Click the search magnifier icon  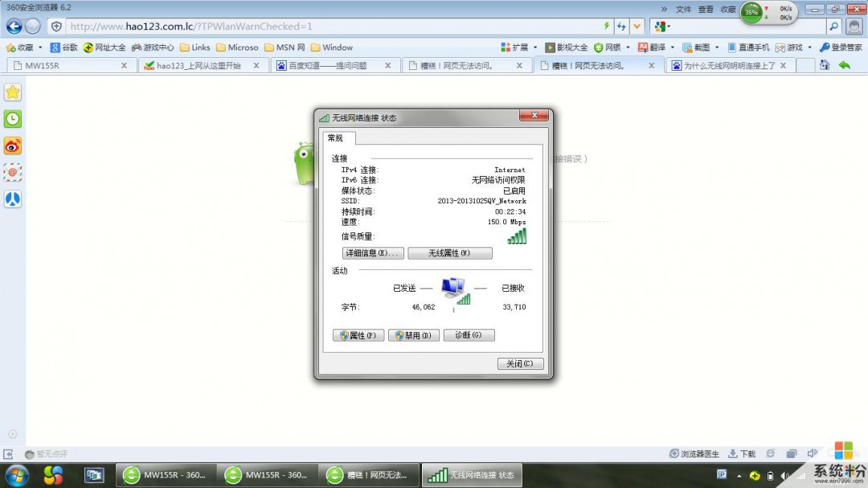click(833, 26)
